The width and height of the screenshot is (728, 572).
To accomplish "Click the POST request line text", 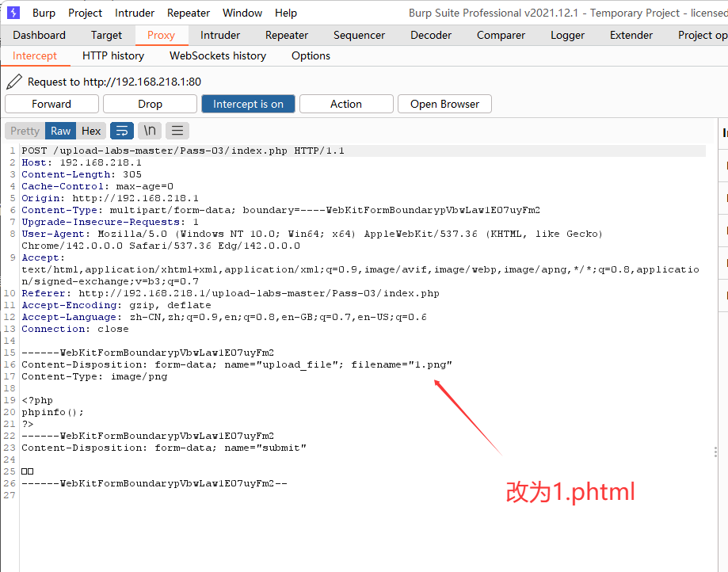I will [x=183, y=151].
